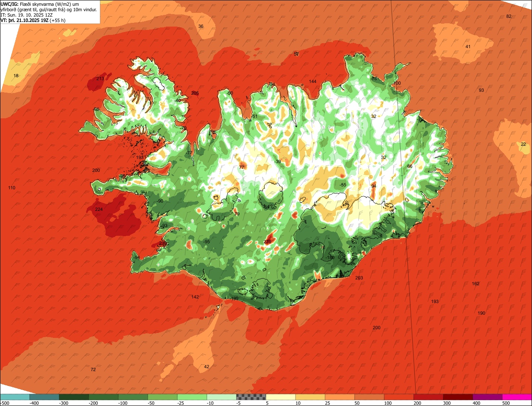Click the map value 57 off north coast
This screenshot has width=532, height=406.
tap(296, 54)
